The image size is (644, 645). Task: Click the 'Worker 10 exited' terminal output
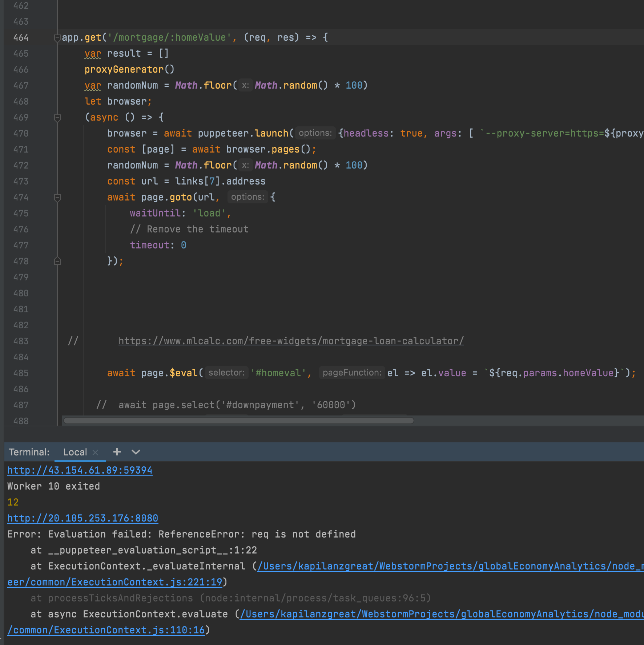click(x=54, y=486)
